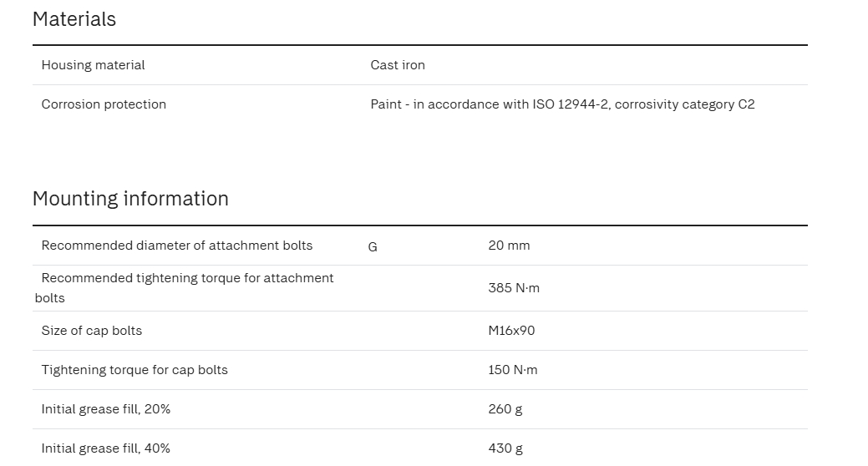Select the Initial grease fill, 40% label
Image resolution: width=868 pixels, height=466 pixels.
pos(106,448)
